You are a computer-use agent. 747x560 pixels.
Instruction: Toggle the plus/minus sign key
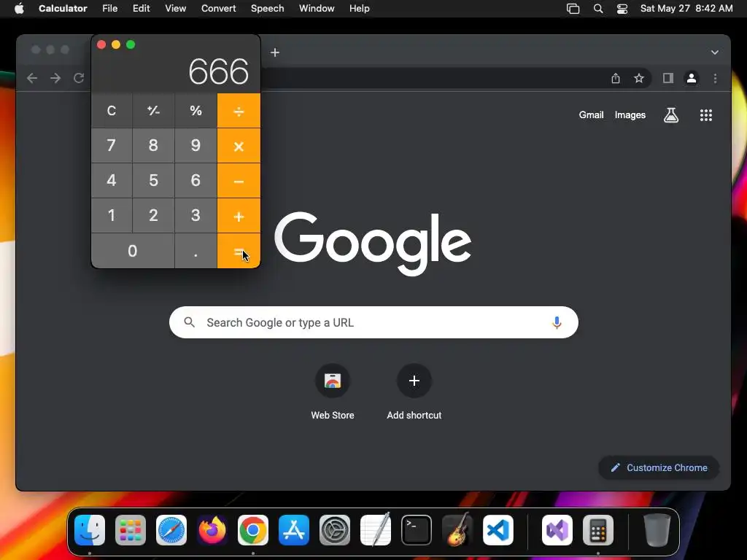tap(153, 111)
